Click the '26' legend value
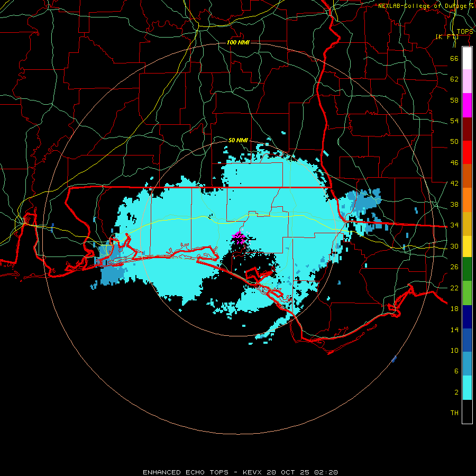476x476 pixels. (454, 267)
